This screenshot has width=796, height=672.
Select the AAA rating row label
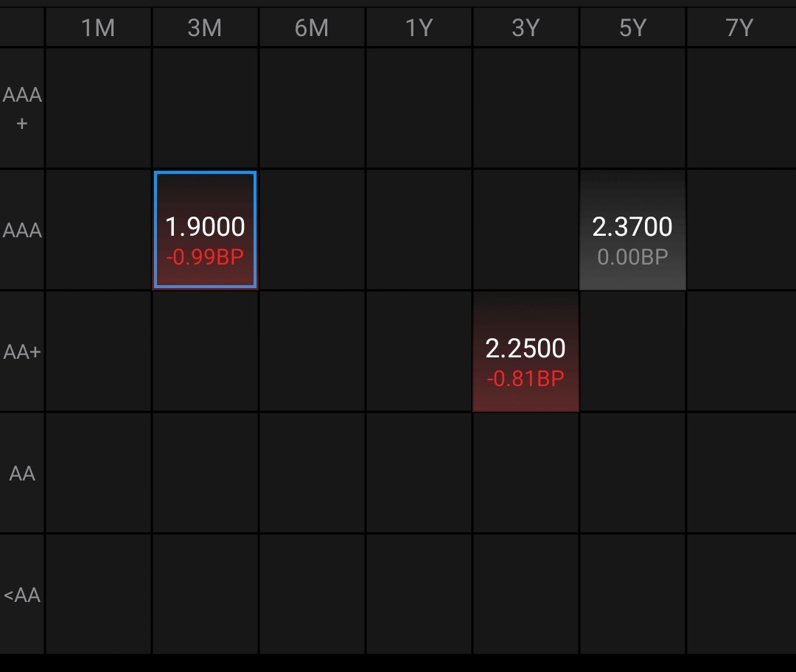(22, 230)
